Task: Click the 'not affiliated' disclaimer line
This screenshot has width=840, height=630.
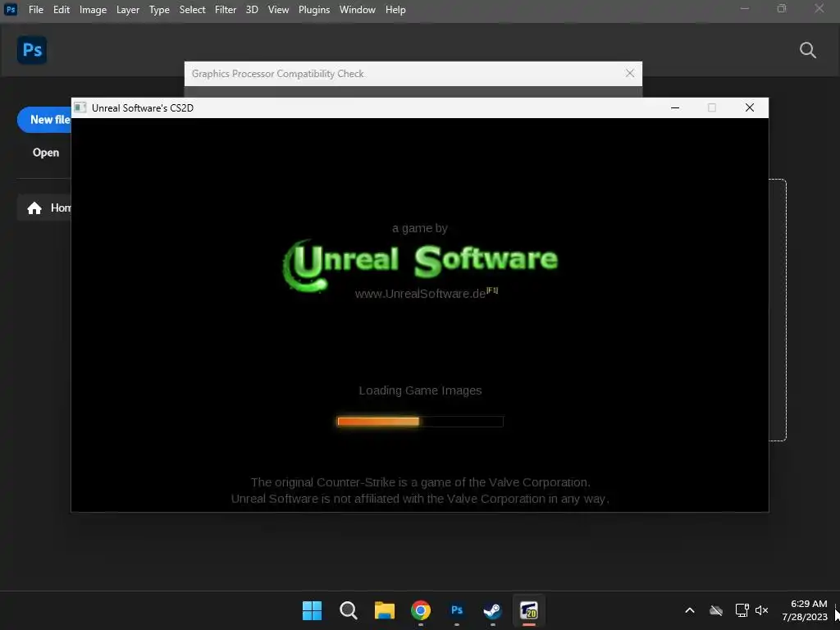Action: pos(420,499)
